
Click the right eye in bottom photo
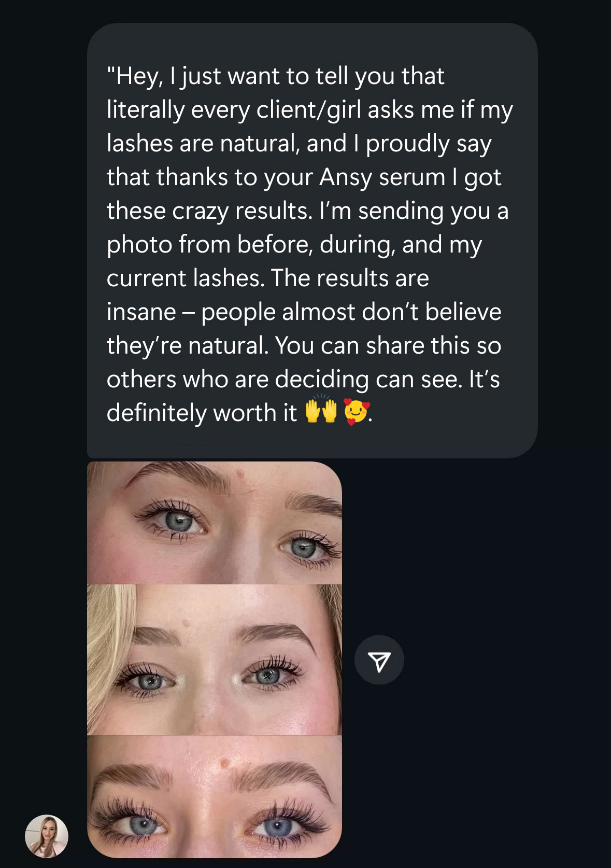(278, 824)
